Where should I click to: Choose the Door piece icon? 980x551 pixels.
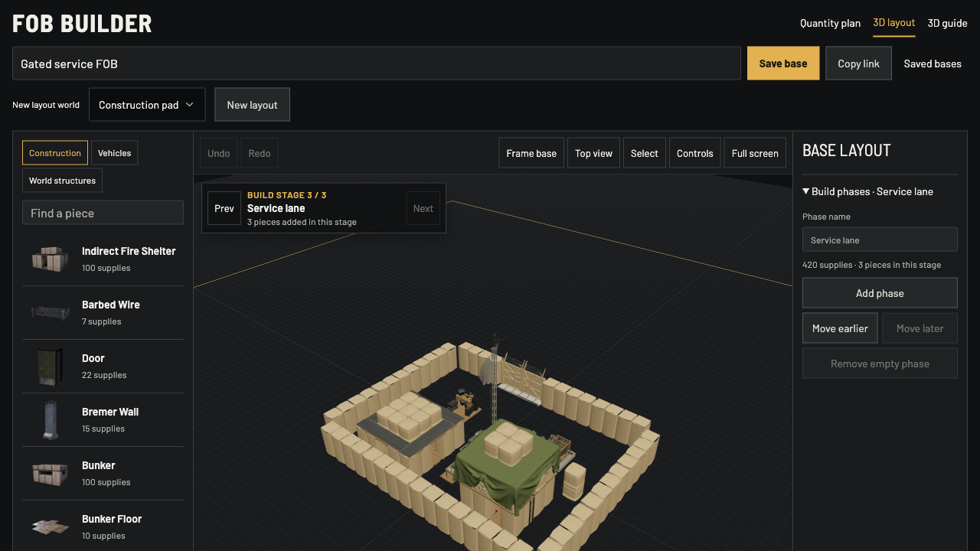pyautogui.click(x=50, y=366)
